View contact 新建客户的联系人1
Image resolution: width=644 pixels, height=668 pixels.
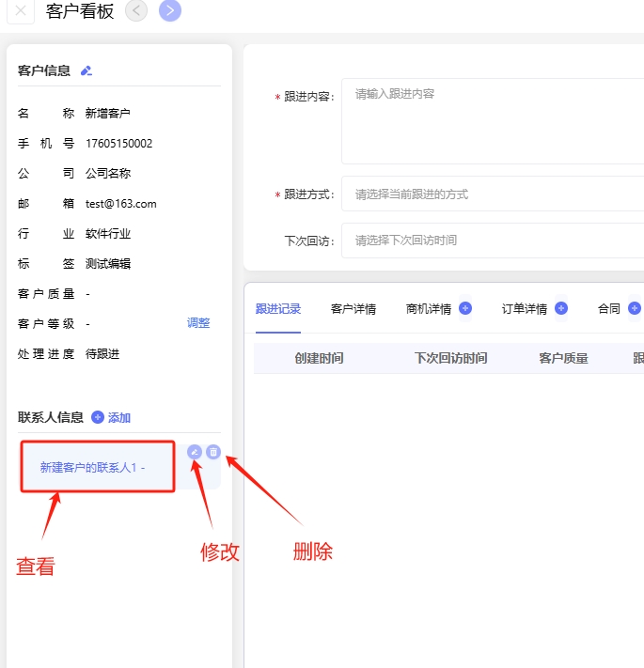[92, 467]
